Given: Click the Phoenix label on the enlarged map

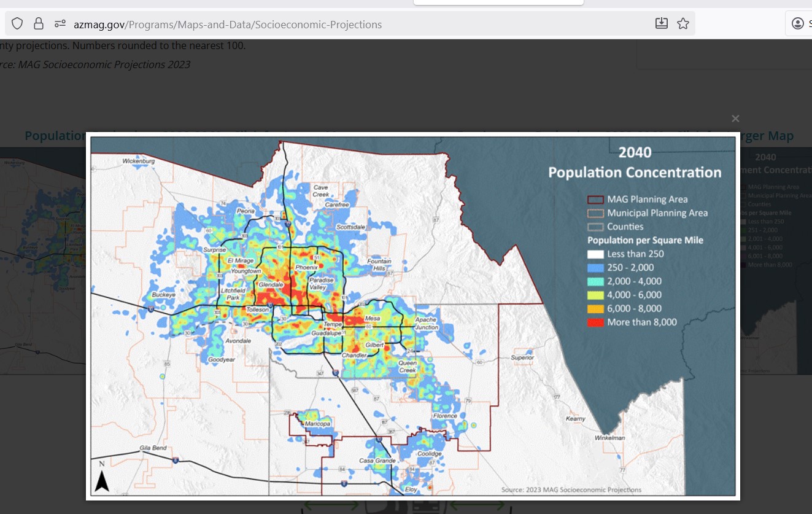Looking at the screenshot, I should click(306, 268).
